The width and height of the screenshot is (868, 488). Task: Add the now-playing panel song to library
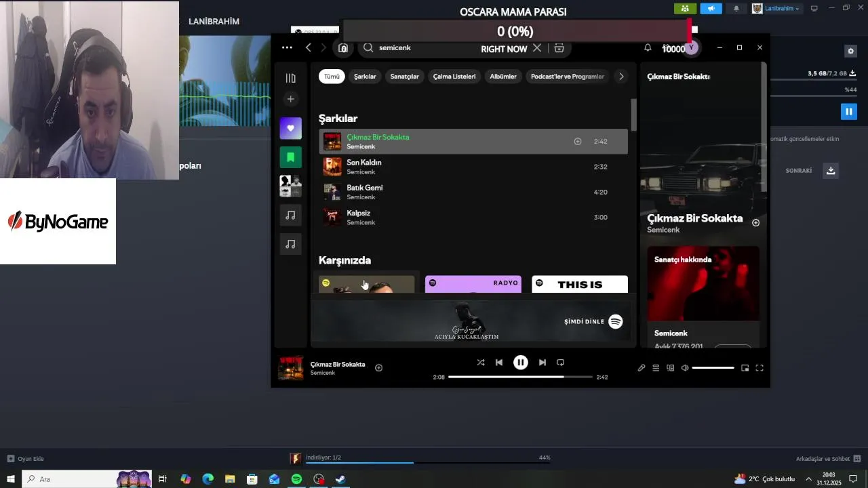755,222
